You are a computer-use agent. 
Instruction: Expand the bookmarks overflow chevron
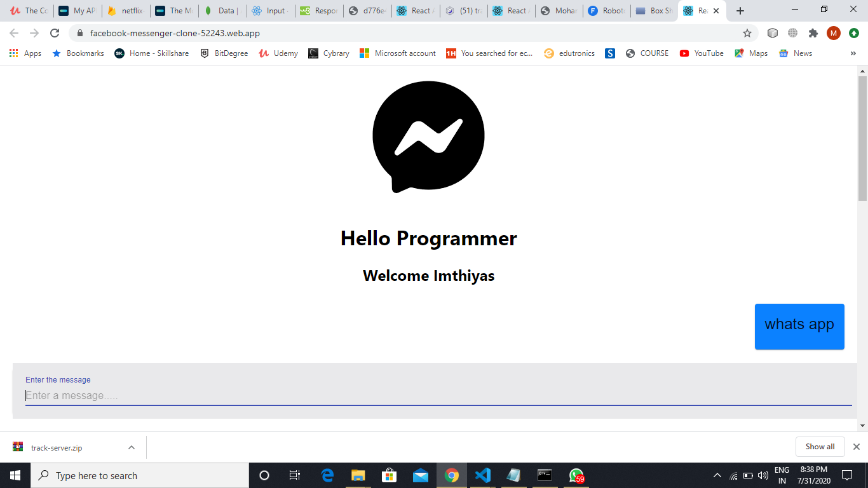pos(853,53)
